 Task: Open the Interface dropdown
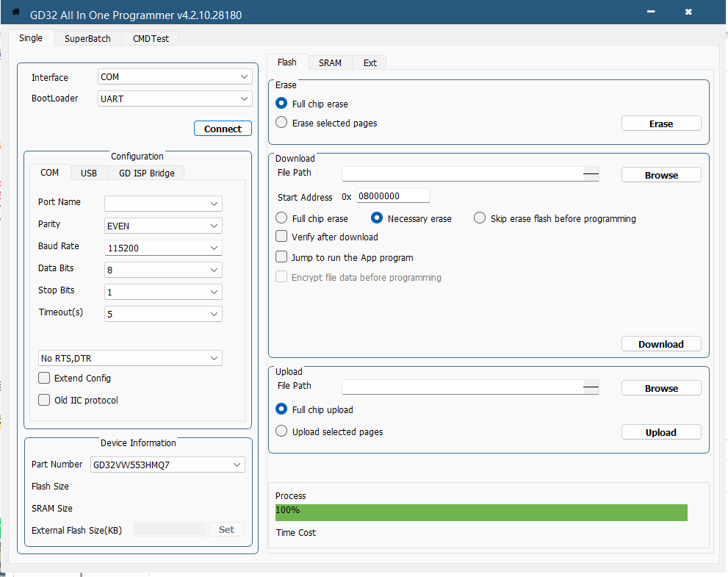pyautogui.click(x=175, y=76)
